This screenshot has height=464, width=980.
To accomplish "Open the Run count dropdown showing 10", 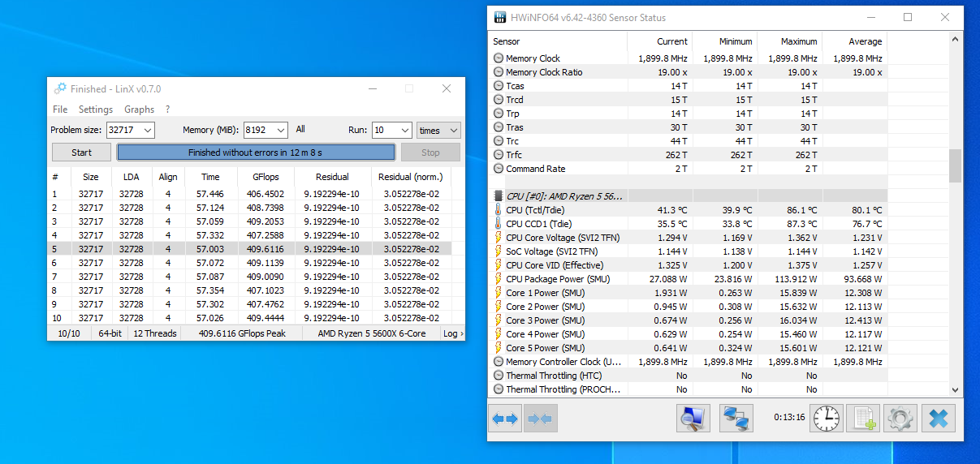I will pos(405,130).
